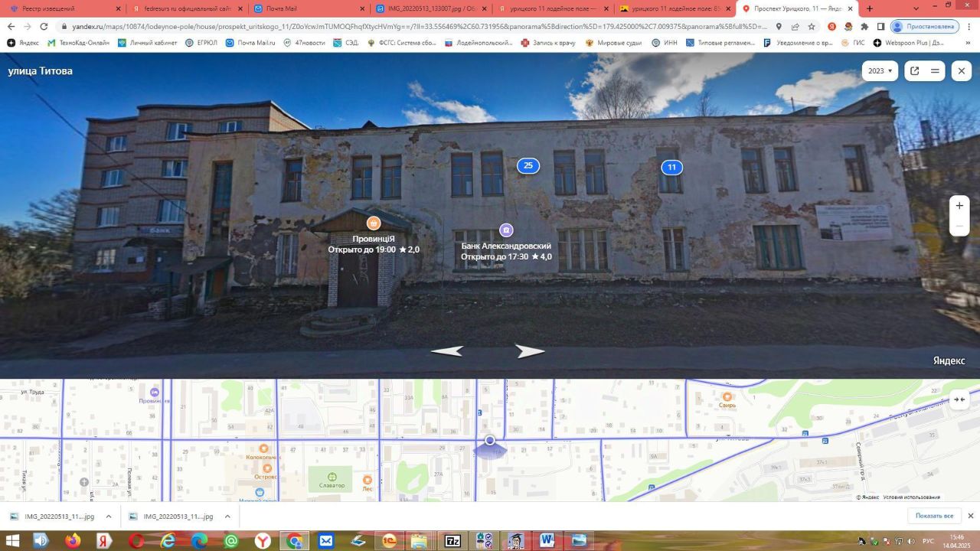The image size is (980, 551).
Task: Click house number 25 marker
Action: 528,165
